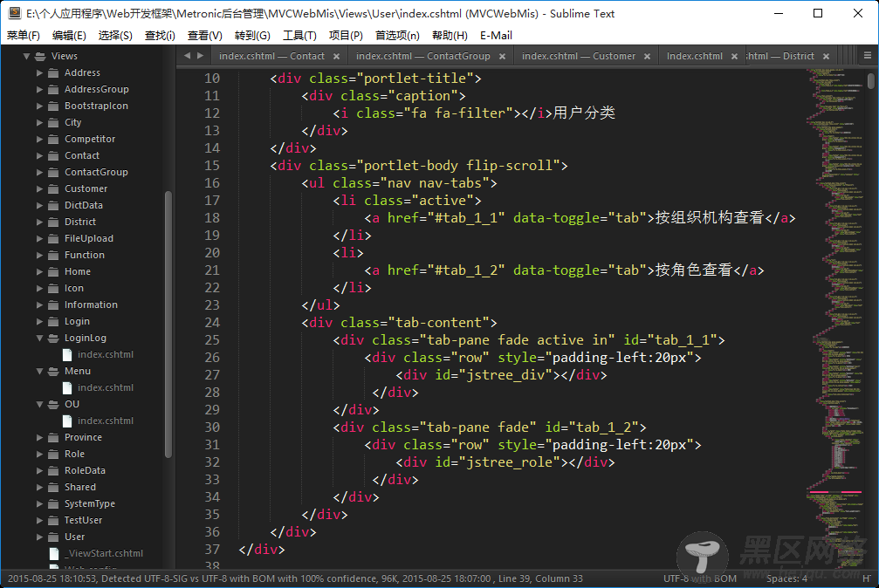Viewport: 879px width, 588px height.
Task: Collapse the OU folder
Action: point(39,404)
